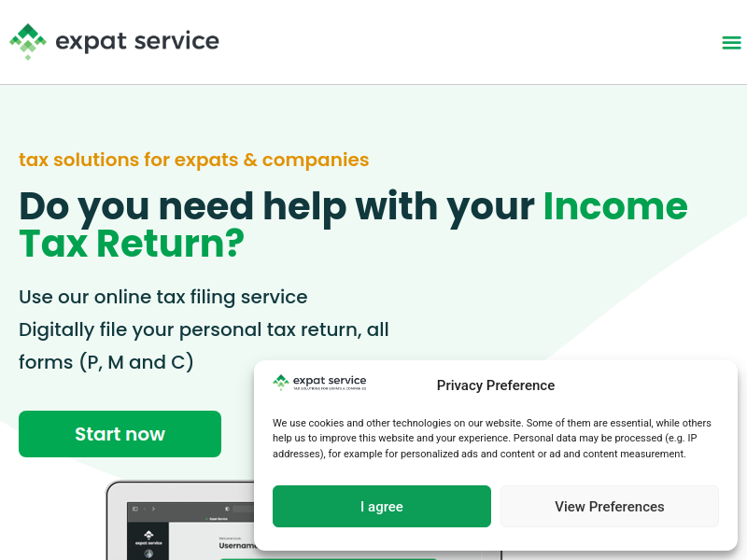Click the Username label in laptop mockup
This screenshot has height=560, width=747.
coord(237,546)
